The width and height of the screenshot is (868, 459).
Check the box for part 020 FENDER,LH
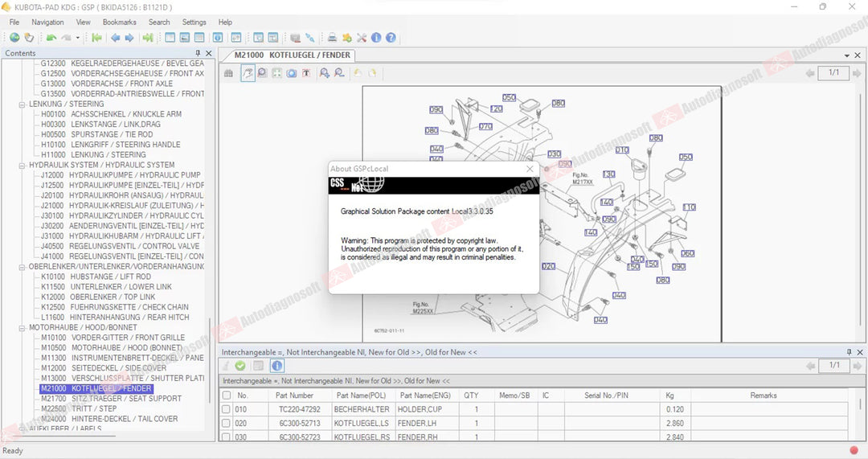227,423
